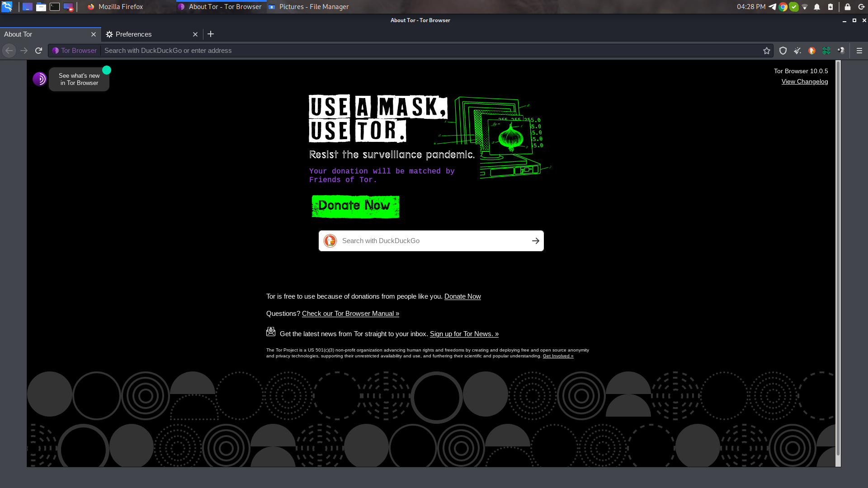Click the page vertical scrollbar
This screenshot has height=488, width=868.
click(838, 258)
